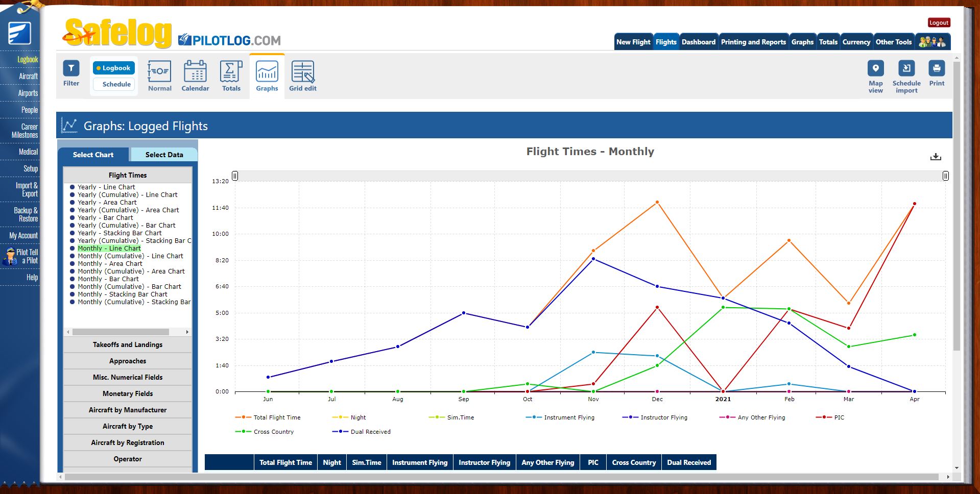Download the Flight Times chart
The height and width of the screenshot is (494, 980).
pos(936,157)
